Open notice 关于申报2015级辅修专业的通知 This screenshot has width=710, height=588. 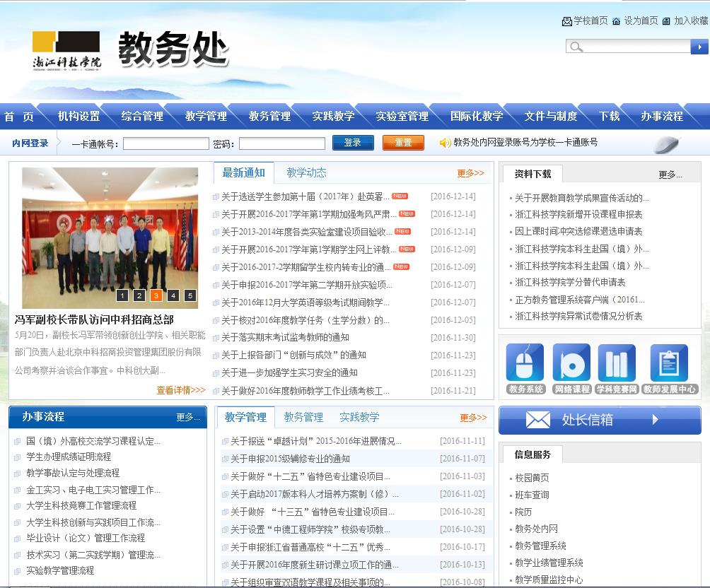290,459
